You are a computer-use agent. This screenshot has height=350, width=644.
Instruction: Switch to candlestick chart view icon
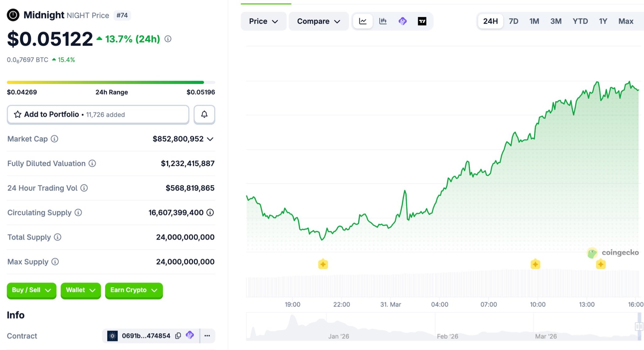pos(383,21)
